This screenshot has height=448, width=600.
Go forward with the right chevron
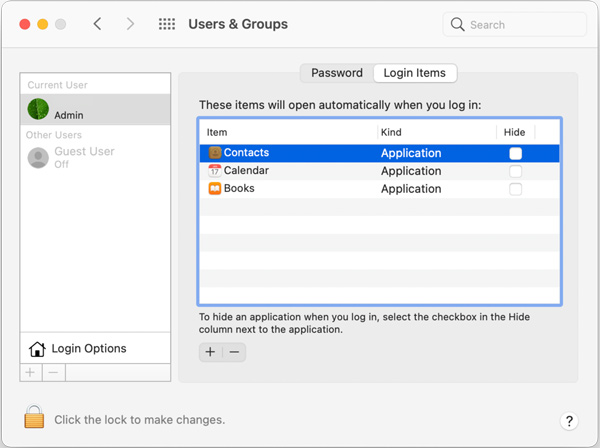(x=130, y=24)
